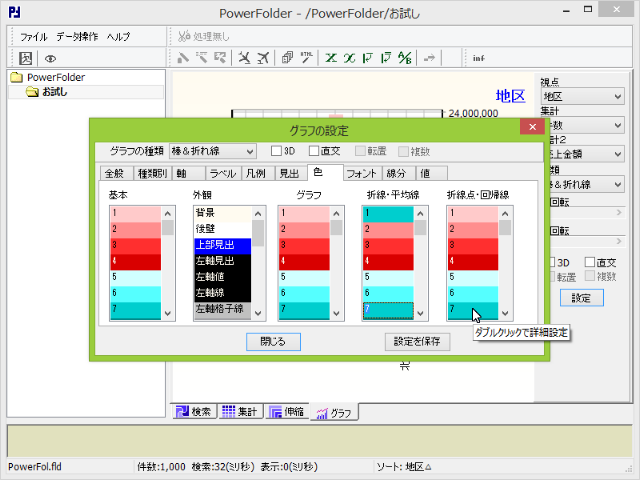Select color 2 in グラフ list
Image resolution: width=640 pixels, height=480 pixels.
(x=304, y=230)
